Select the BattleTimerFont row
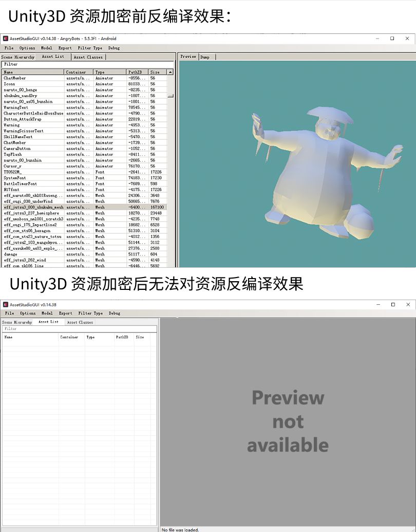This screenshot has width=416, height=532. 84,184
